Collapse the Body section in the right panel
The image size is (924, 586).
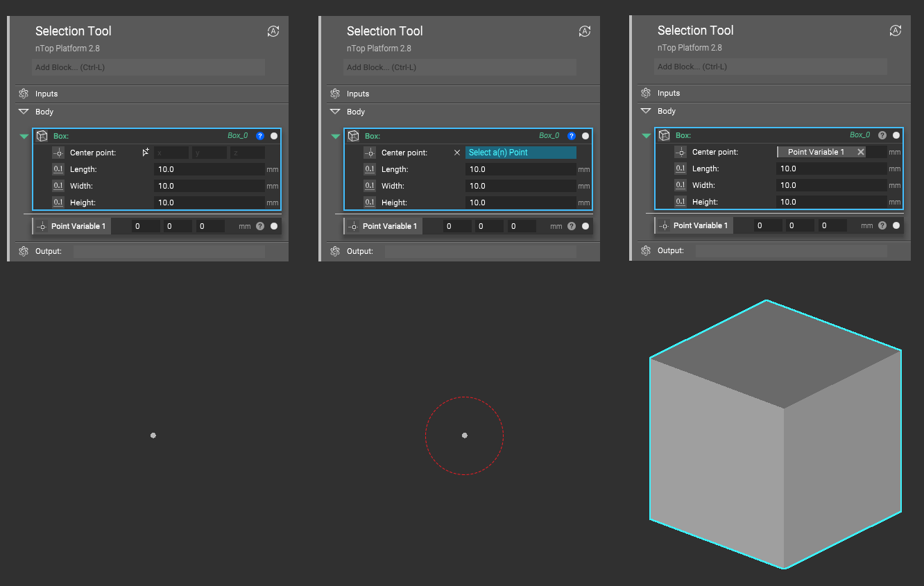[646, 111]
